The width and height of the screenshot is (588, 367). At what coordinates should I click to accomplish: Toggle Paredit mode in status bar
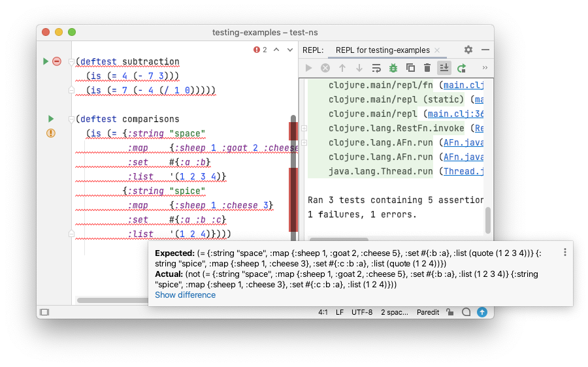428,312
